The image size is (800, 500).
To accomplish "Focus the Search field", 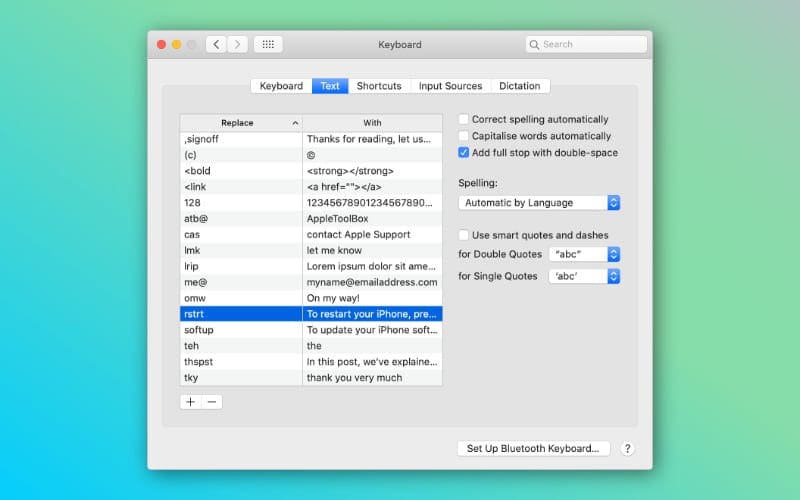I will [586, 44].
